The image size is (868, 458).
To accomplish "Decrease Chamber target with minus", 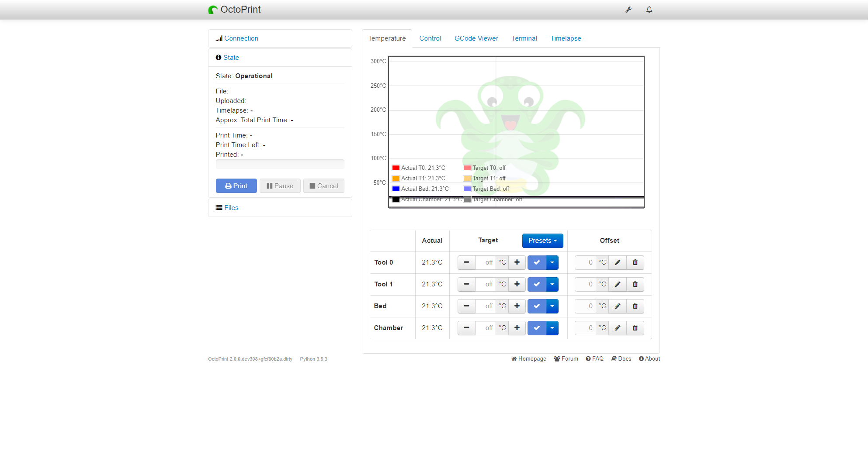I will point(466,328).
